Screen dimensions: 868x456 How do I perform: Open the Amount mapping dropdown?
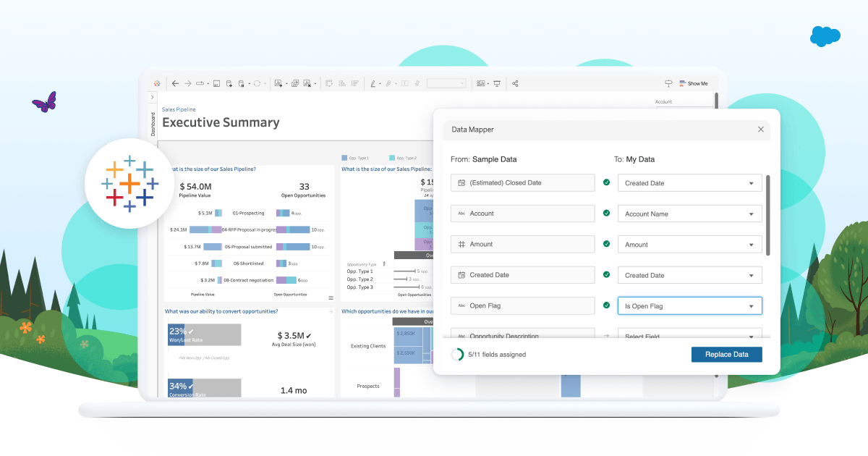689,245
